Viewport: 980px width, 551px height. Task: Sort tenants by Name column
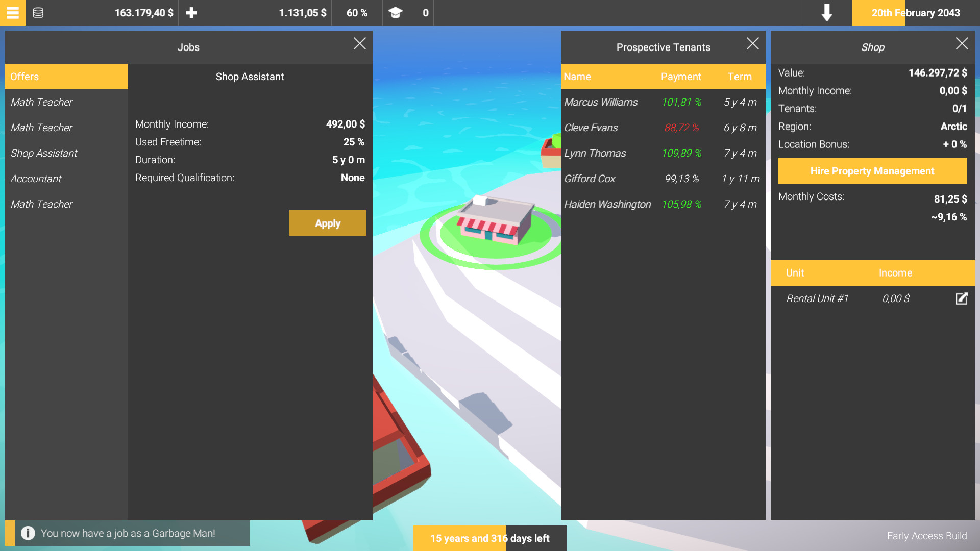click(x=577, y=77)
